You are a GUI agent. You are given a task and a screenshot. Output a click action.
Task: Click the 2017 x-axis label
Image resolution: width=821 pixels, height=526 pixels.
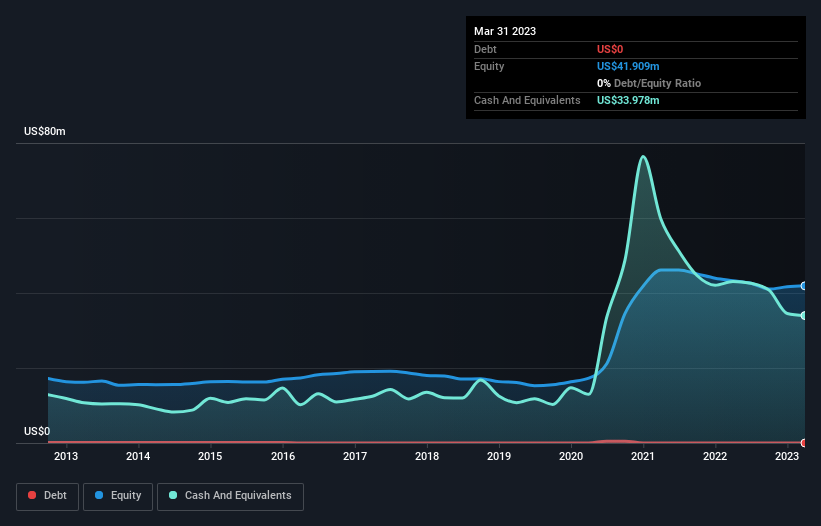355,456
